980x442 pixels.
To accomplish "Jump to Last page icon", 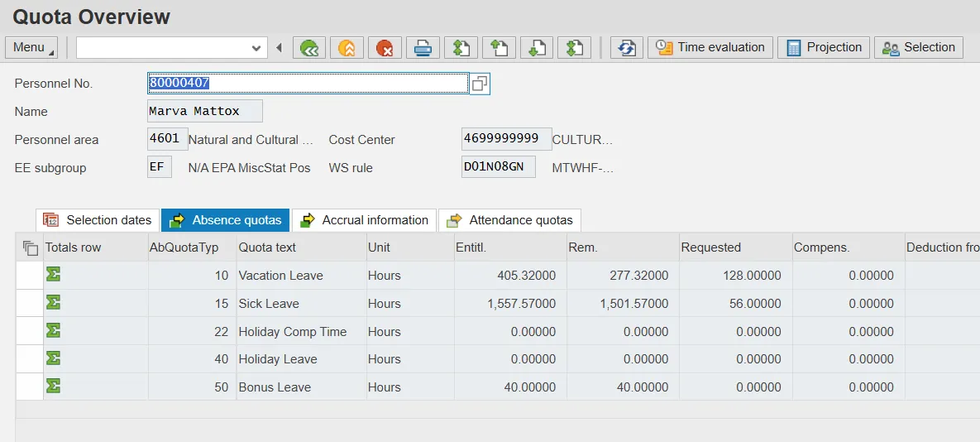I will tap(574, 48).
